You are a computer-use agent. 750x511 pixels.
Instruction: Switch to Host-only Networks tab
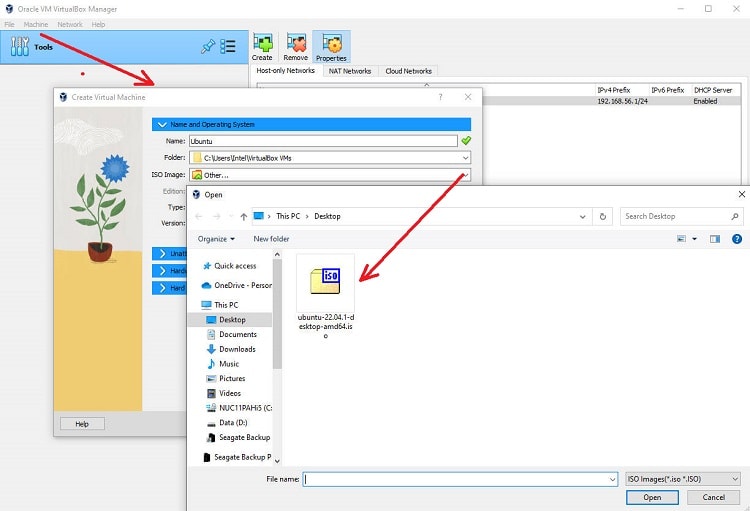tap(286, 70)
